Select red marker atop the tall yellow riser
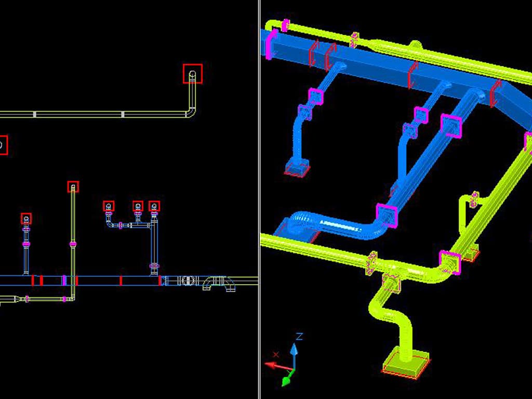 click(x=73, y=187)
